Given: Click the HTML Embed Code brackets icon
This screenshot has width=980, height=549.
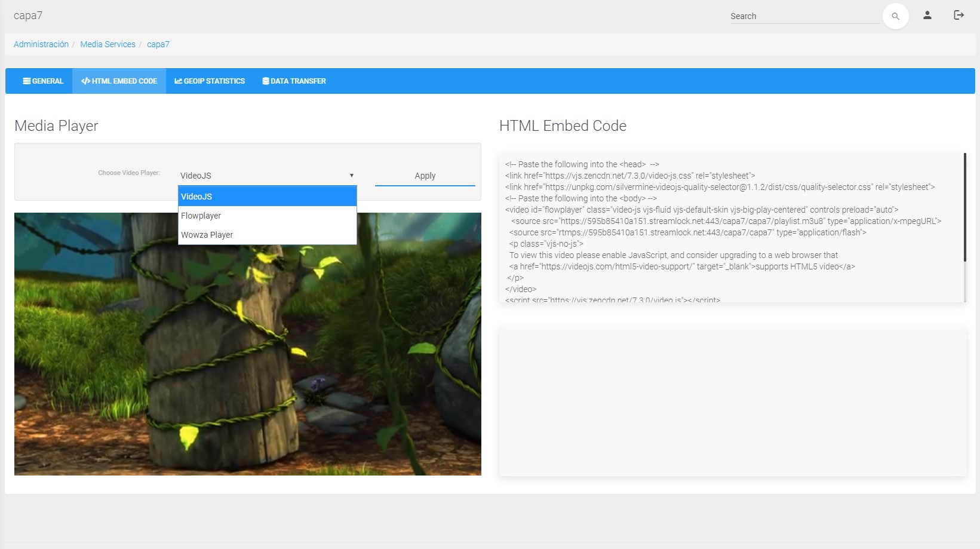Looking at the screenshot, I should (x=85, y=81).
